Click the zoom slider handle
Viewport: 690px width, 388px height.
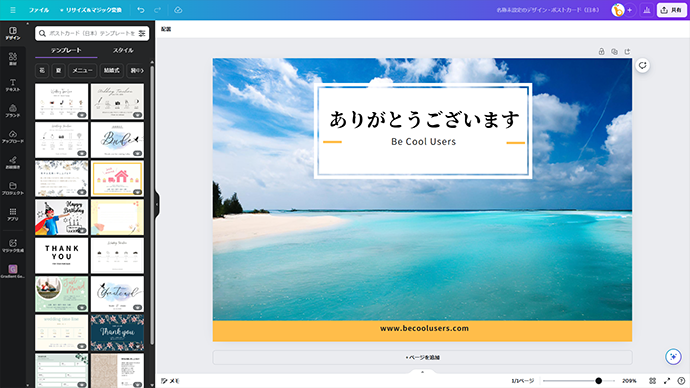(x=598, y=381)
